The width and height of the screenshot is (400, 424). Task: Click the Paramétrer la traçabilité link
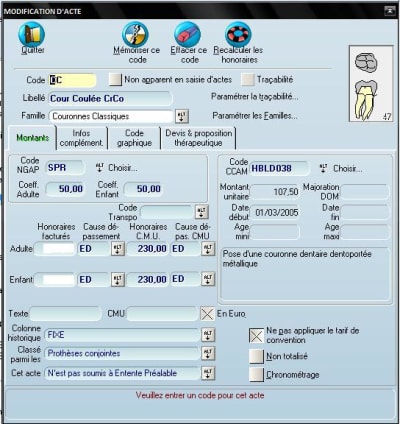coord(255,97)
